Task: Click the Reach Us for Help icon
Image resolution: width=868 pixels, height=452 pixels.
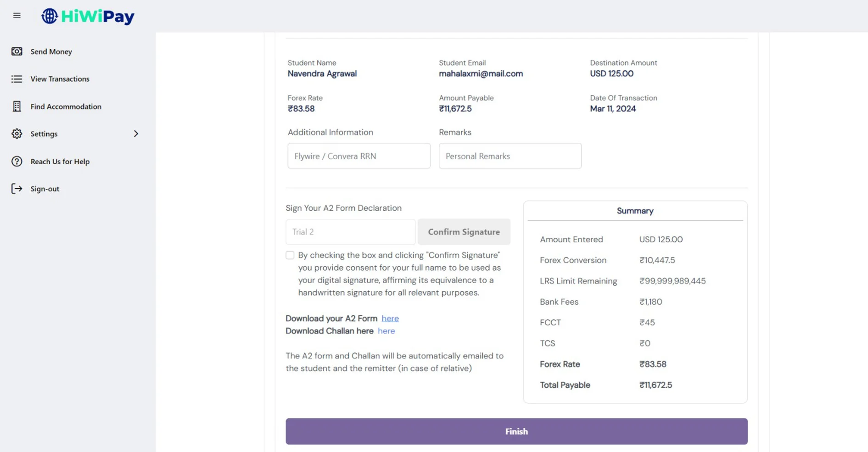Action: coord(17,162)
